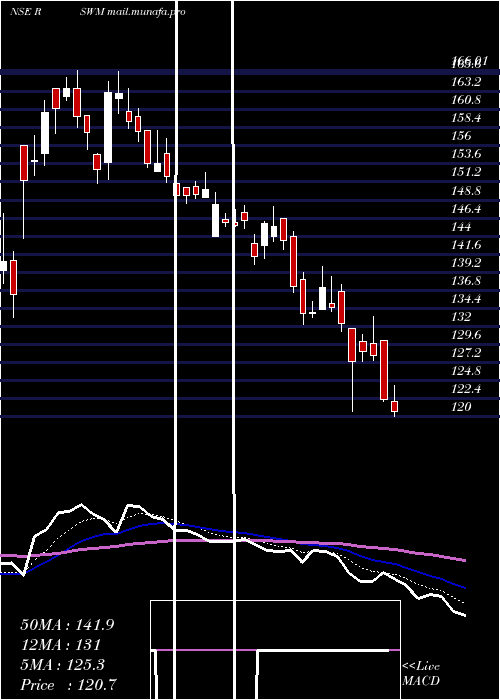This screenshot has height=700, width=500.
Task: Click the 163.2 price axis label
Action: click(466, 82)
